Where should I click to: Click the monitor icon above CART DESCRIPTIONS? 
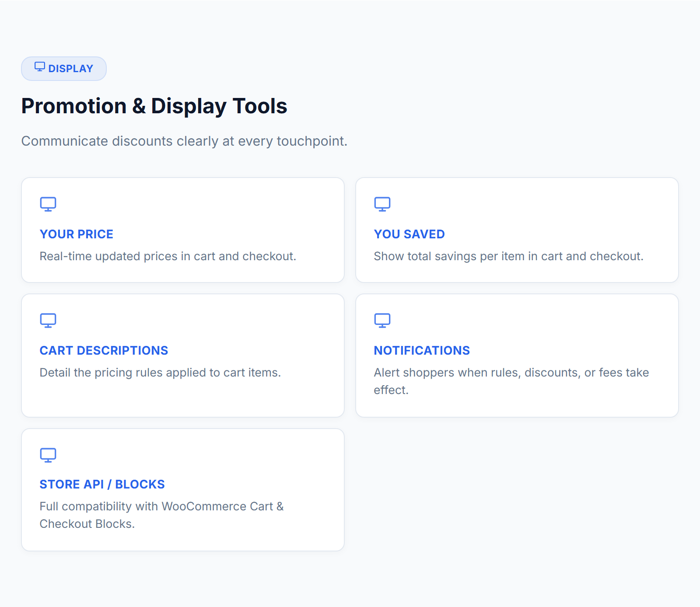pos(48,321)
